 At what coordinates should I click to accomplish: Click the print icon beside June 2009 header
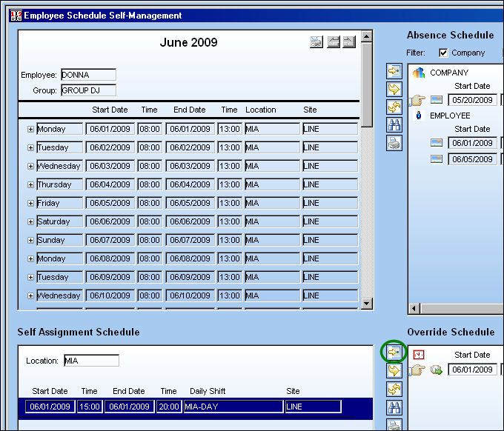(316, 42)
